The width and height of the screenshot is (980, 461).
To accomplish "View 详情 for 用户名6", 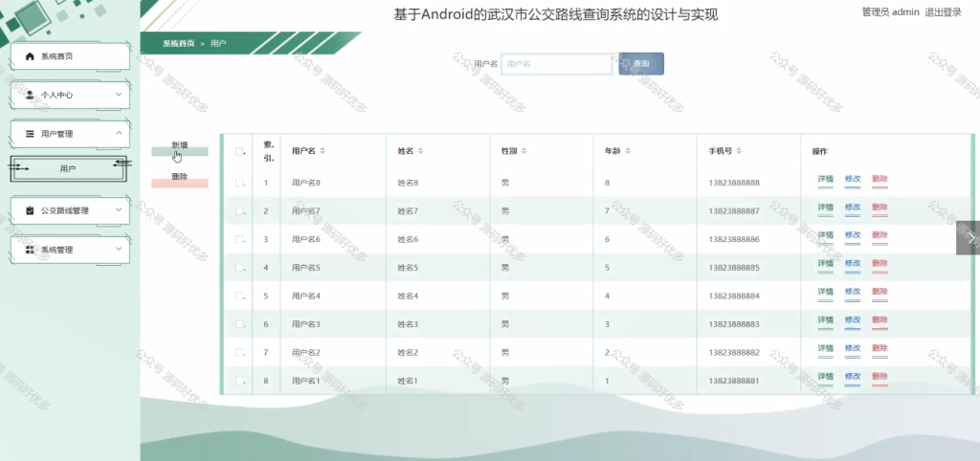I will coord(826,236).
